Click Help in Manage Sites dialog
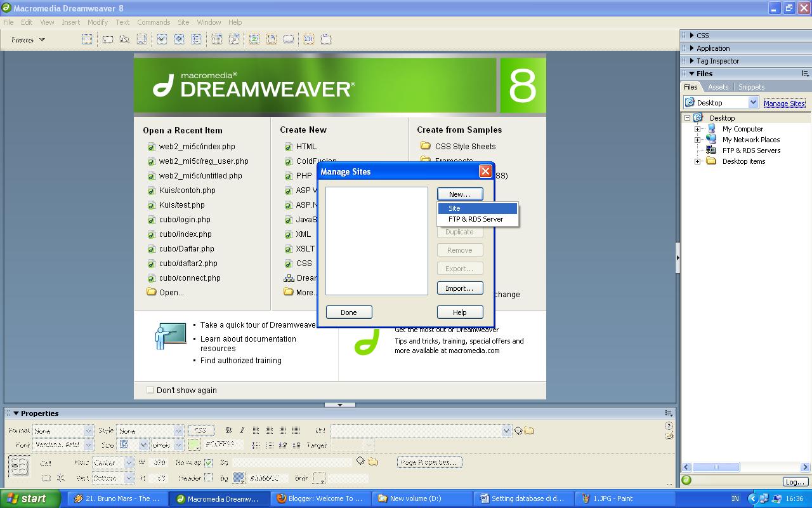 click(x=460, y=312)
